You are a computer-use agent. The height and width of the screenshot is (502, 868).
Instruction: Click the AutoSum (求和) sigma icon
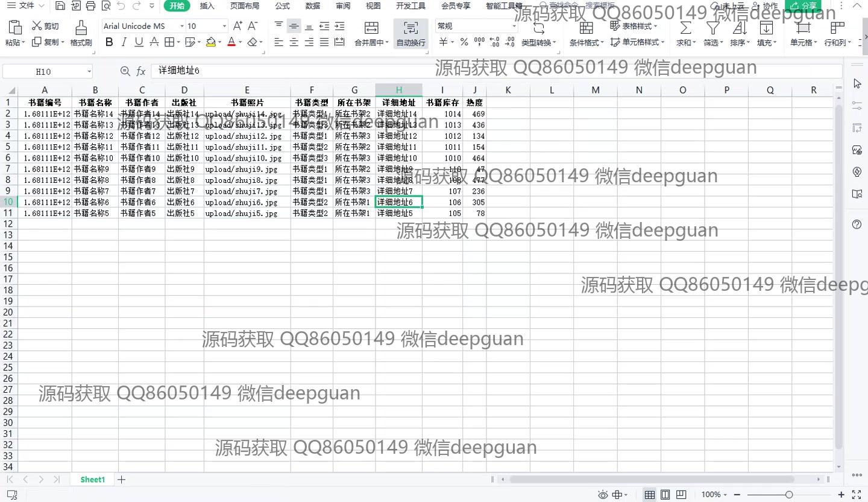(685, 28)
